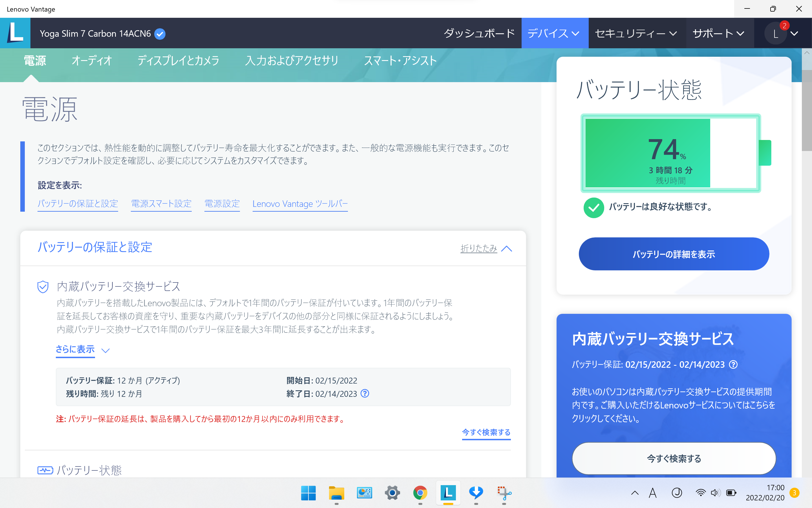Click the taskbar clock showing 17:00
Screen dimensions: 812x508
tap(765, 493)
